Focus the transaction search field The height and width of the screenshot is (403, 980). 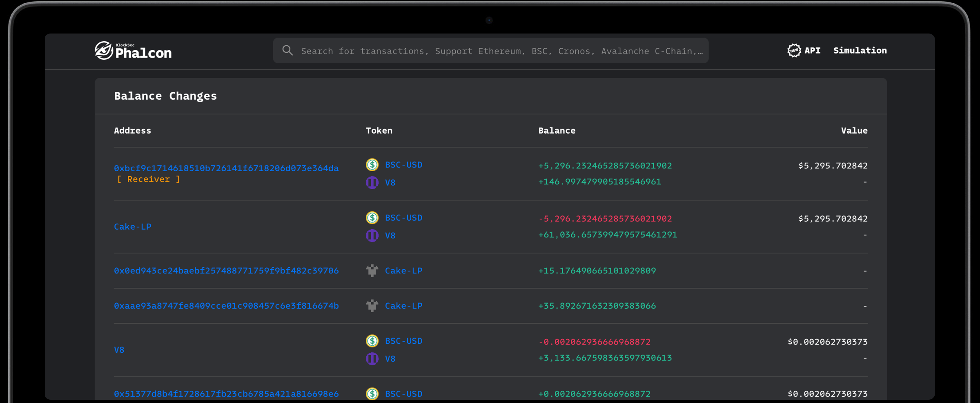tap(490, 51)
